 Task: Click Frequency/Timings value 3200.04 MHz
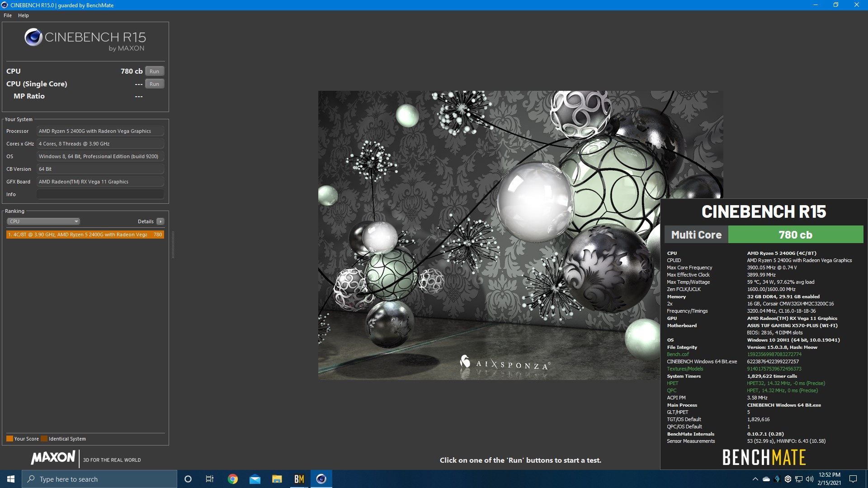pos(781,311)
